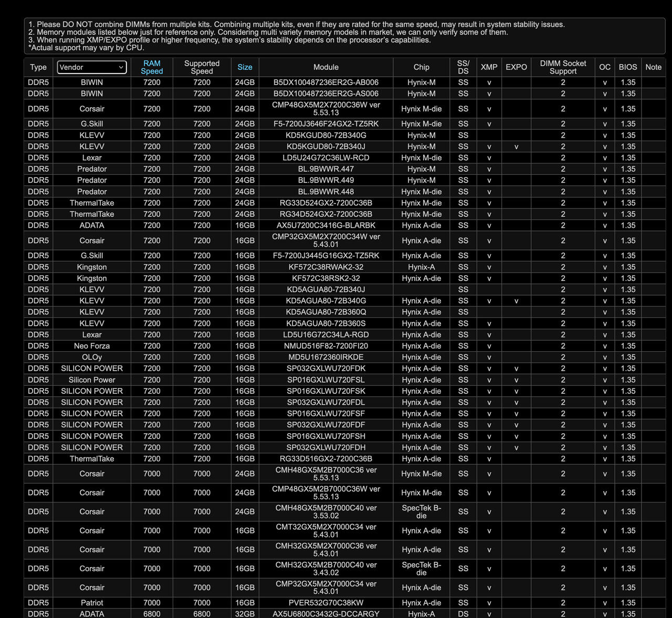
Task: Click the OLOy vendor cell
Action: point(92,357)
